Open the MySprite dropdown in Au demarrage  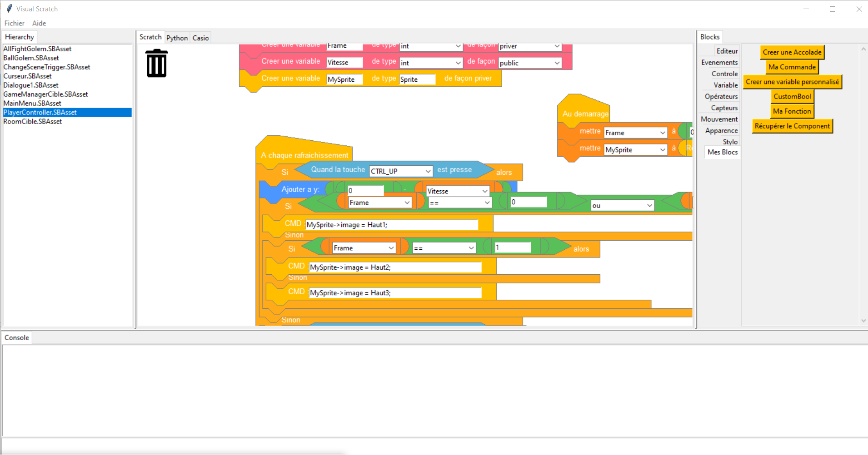[x=635, y=150]
